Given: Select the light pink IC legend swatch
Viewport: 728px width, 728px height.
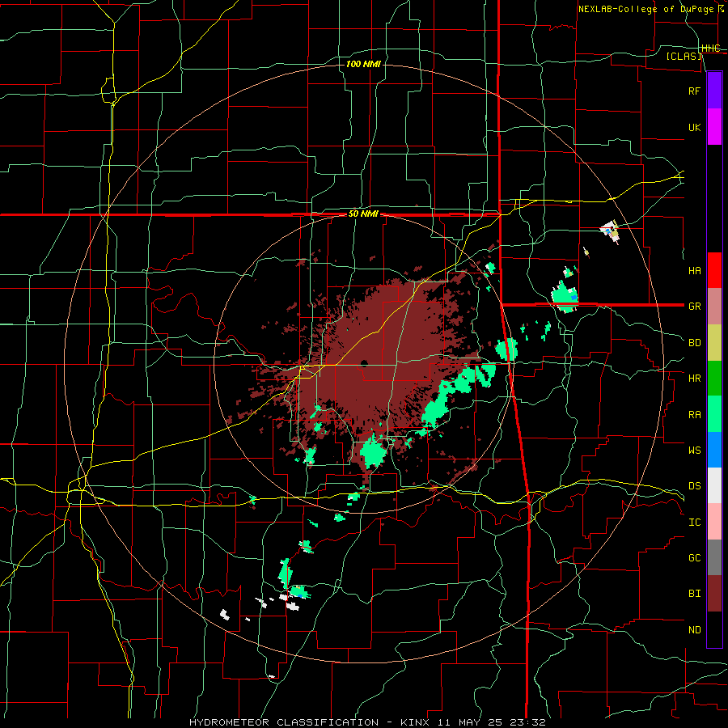Looking at the screenshot, I should coord(714,522).
